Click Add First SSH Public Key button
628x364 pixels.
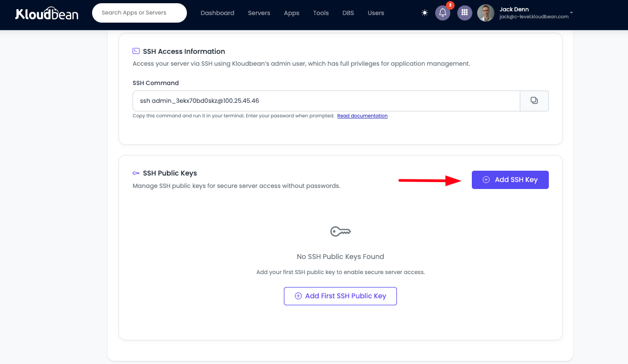point(340,296)
